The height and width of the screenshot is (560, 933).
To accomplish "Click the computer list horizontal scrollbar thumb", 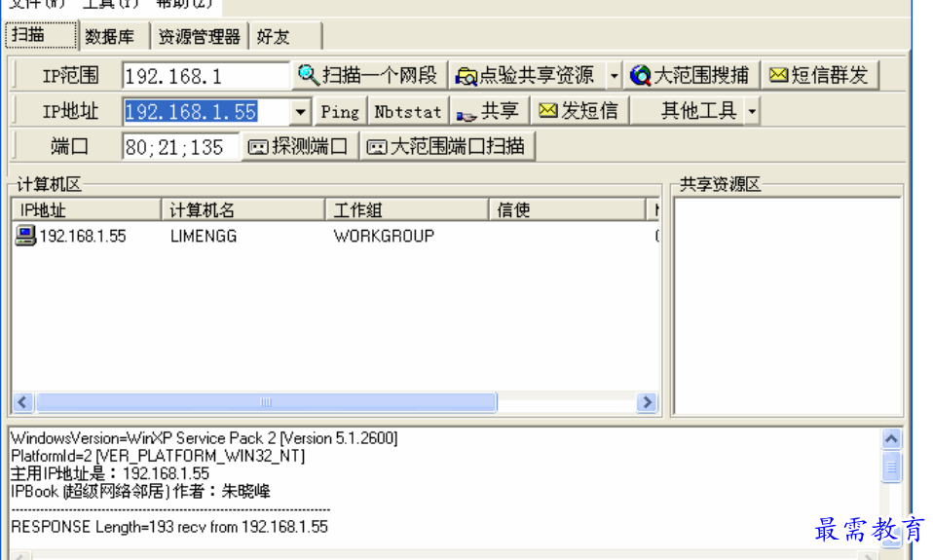I will 266,402.
